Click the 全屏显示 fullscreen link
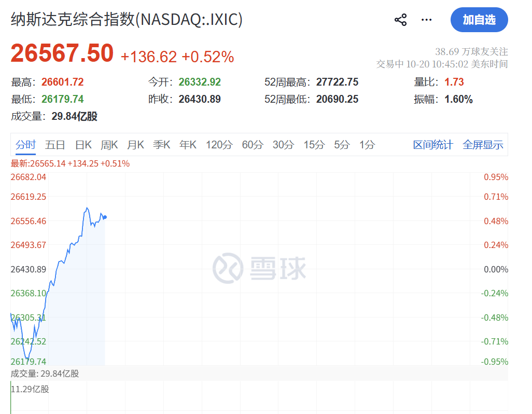 (x=483, y=145)
